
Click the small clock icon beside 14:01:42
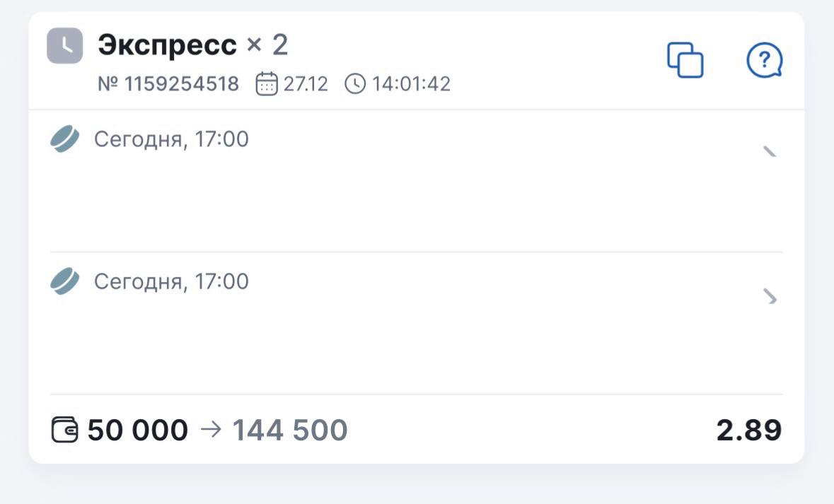pos(355,84)
